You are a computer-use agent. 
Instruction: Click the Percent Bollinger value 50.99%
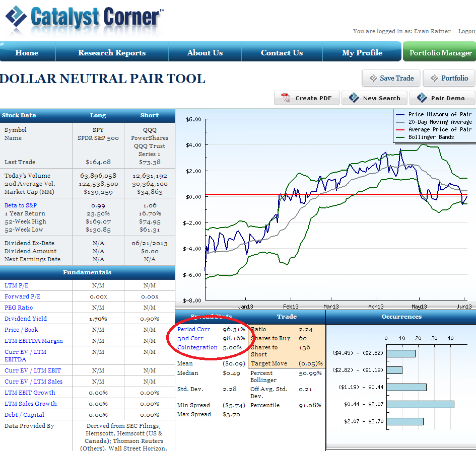pos(310,373)
